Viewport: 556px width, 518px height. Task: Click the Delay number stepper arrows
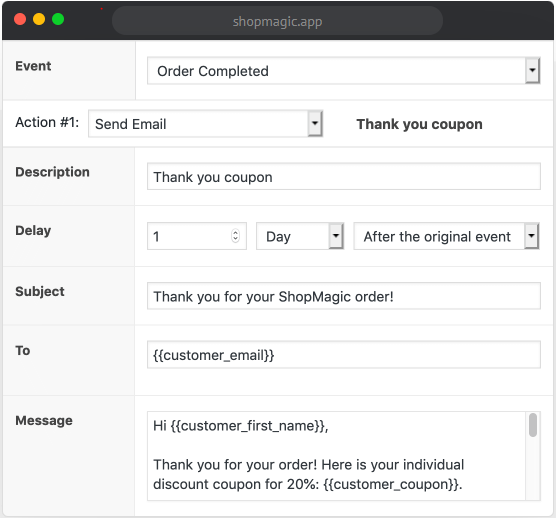(x=235, y=236)
